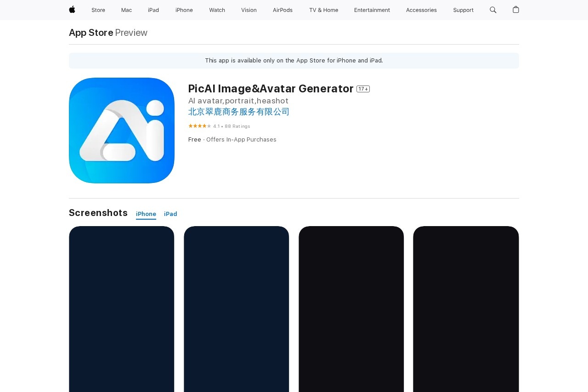This screenshot has width=588, height=392.
Task: Open the first iPhone screenshot thumbnail
Action: (122, 309)
